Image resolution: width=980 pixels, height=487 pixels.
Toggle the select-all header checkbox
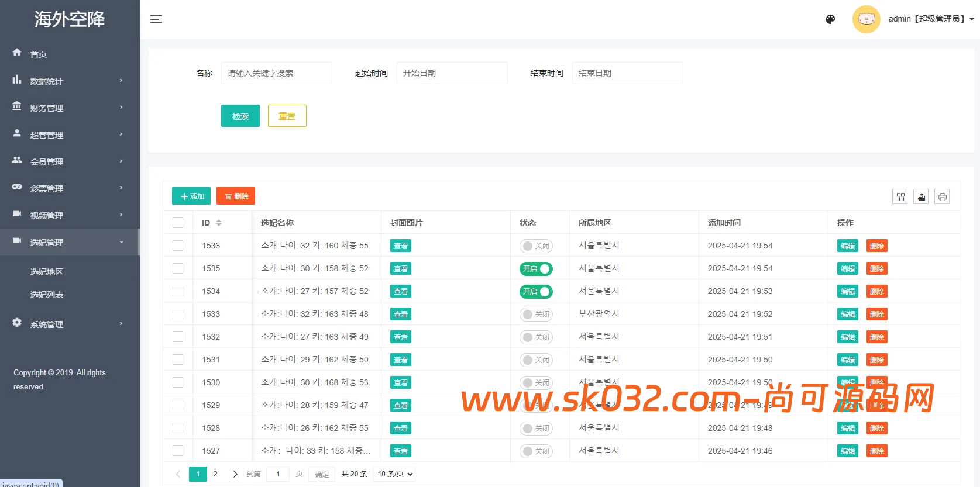(178, 223)
